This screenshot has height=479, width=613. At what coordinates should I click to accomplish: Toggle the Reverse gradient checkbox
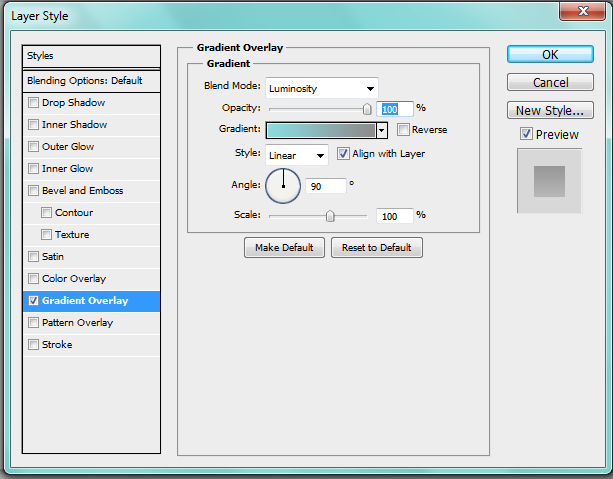[403, 130]
